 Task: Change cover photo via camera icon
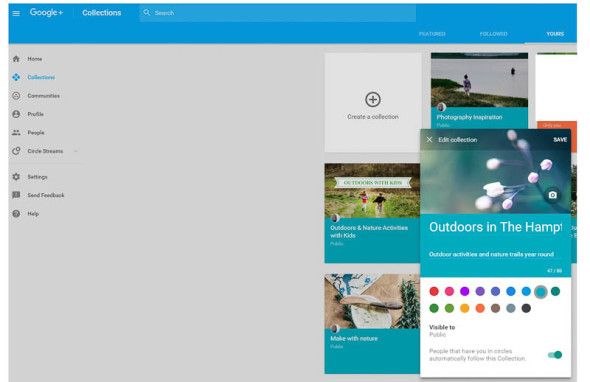(552, 195)
